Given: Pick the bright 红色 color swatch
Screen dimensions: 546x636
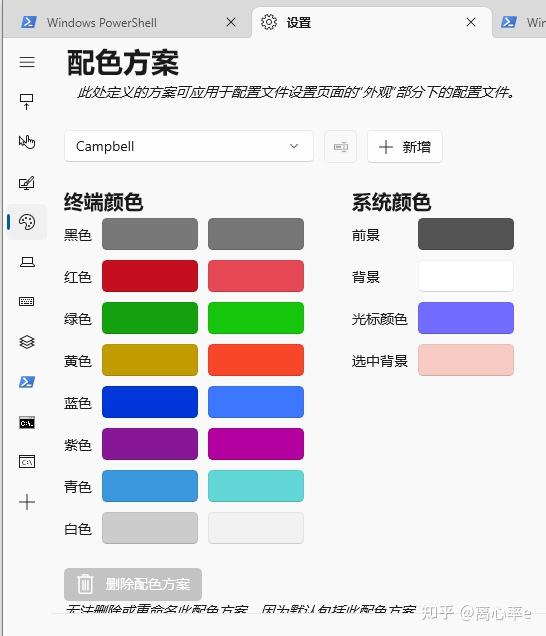Looking at the screenshot, I should pyautogui.click(x=256, y=276).
